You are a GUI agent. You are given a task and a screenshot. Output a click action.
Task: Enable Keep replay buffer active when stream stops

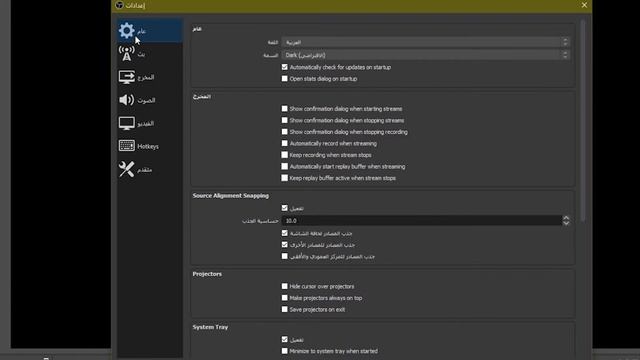(x=284, y=178)
